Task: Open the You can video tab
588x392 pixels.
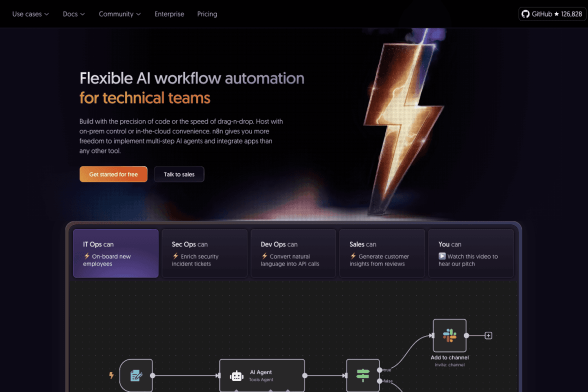Action: click(x=471, y=253)
